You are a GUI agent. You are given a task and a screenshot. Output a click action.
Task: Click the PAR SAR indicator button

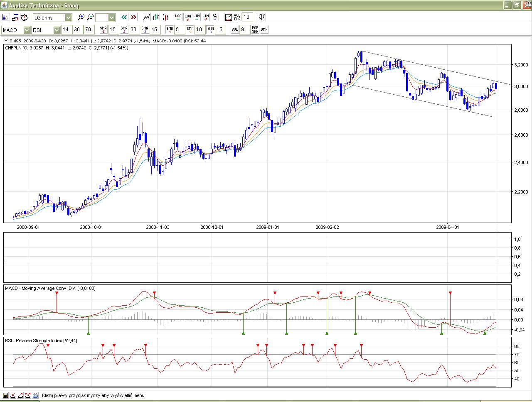(x=255, y=29)
